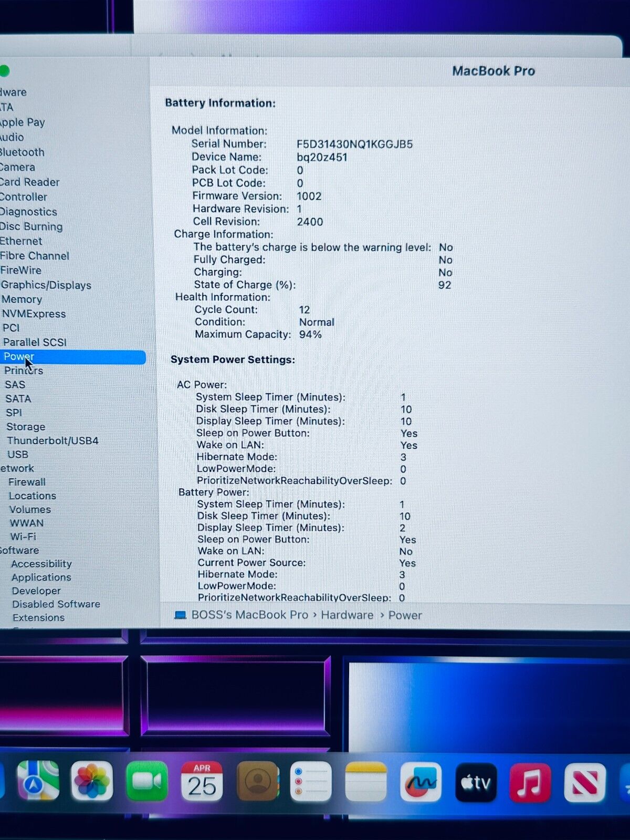The width and height of the screenshot is (630, 840).
Task: Open Storage in the sidebar
Action: [26, 427]
